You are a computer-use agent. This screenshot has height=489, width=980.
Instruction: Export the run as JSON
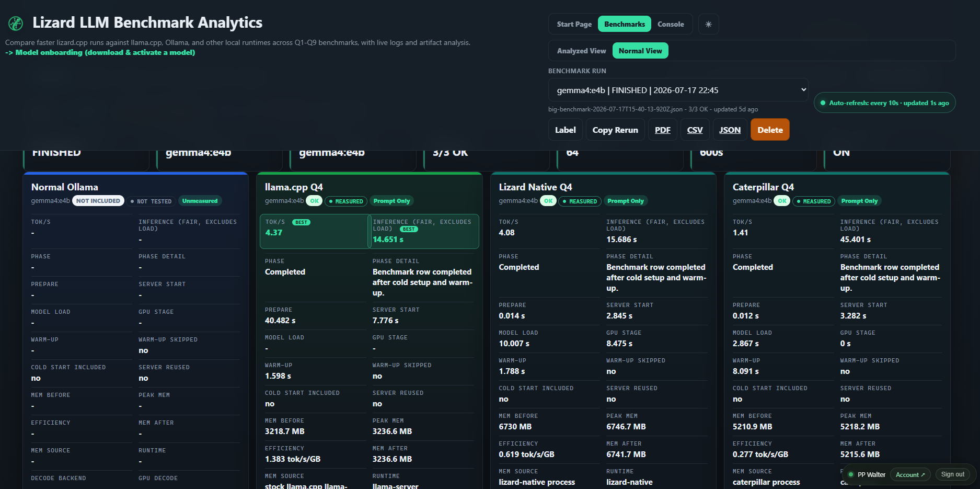tap(730, 130)
